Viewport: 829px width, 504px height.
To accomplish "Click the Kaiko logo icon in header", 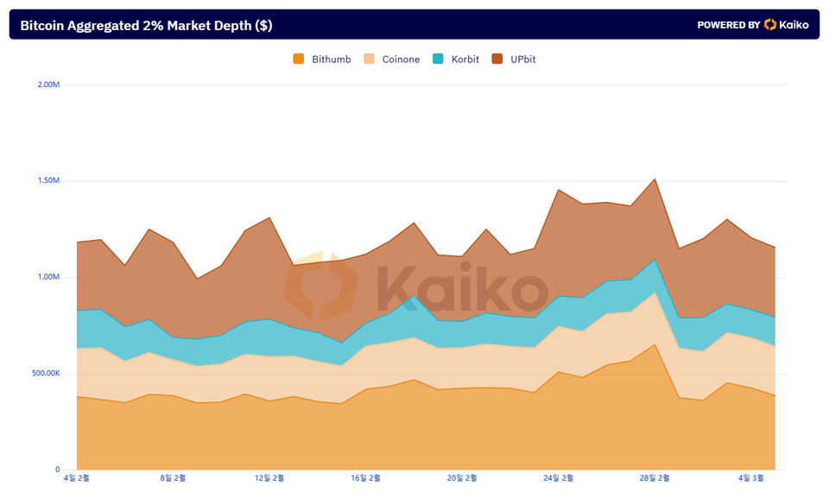I will click(x=770, y=25).
